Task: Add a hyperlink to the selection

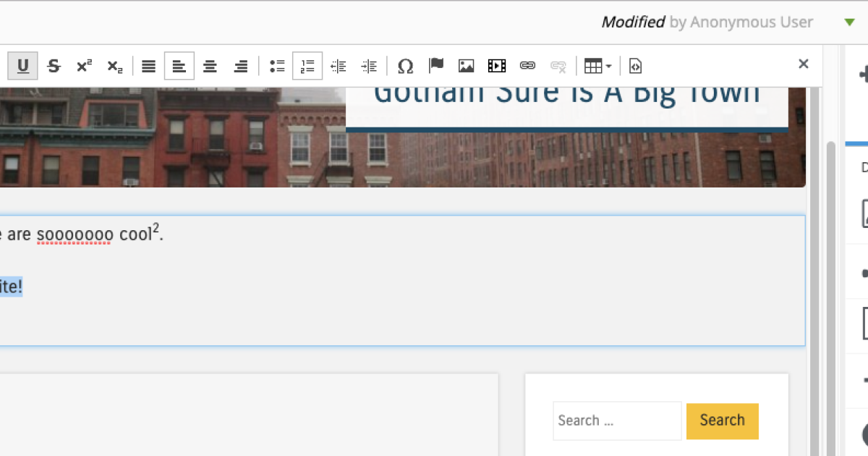Action: pos(527,66)
